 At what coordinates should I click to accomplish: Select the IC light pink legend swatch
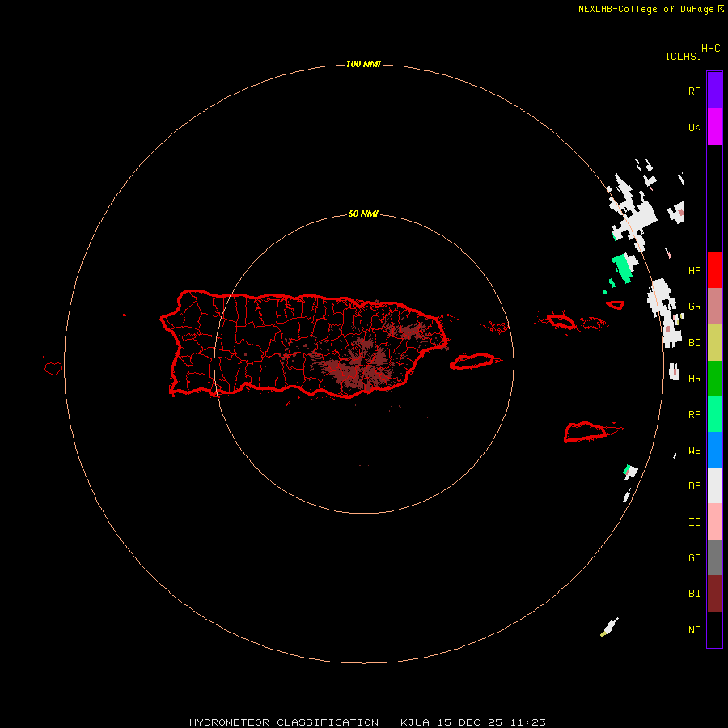click(x=714, y=522)
